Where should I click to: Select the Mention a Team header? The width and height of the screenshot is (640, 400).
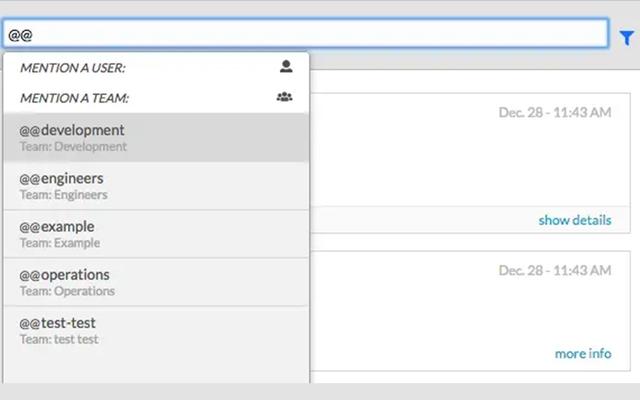[74, 98]
